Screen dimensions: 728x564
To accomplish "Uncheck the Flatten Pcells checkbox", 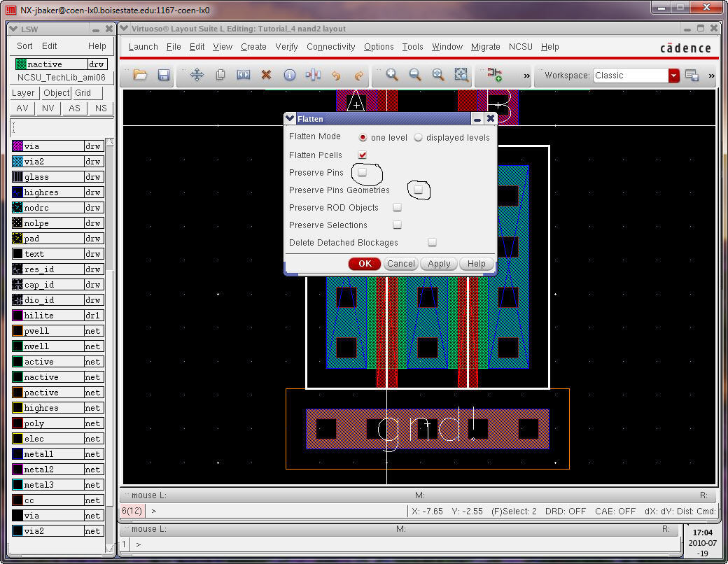I will point(363,155).
